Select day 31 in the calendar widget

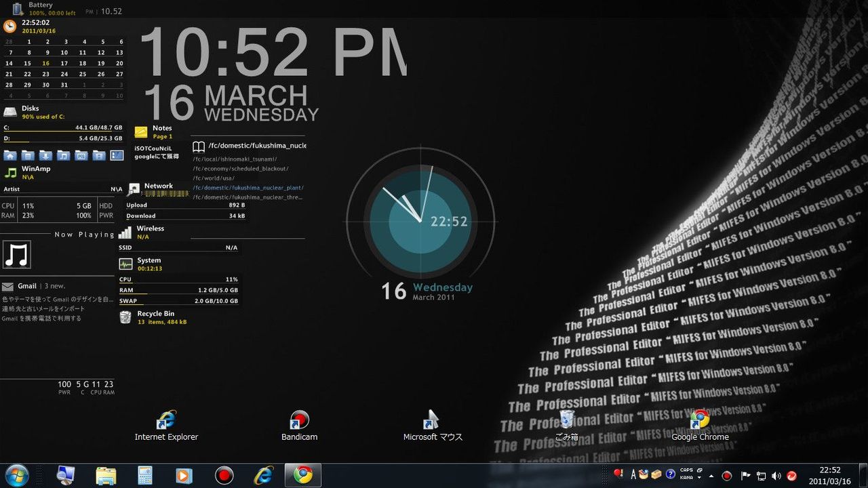pos(64,85)
